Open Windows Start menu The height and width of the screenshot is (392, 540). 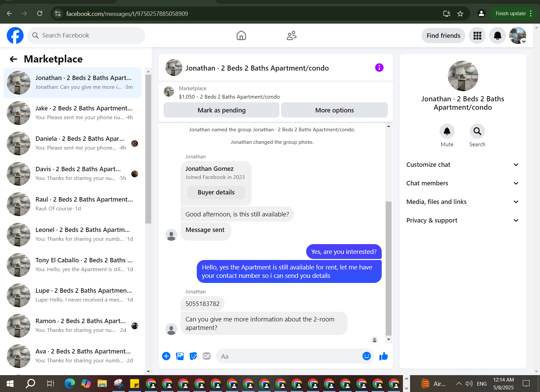pyautogui.click(x=10, y=384)
